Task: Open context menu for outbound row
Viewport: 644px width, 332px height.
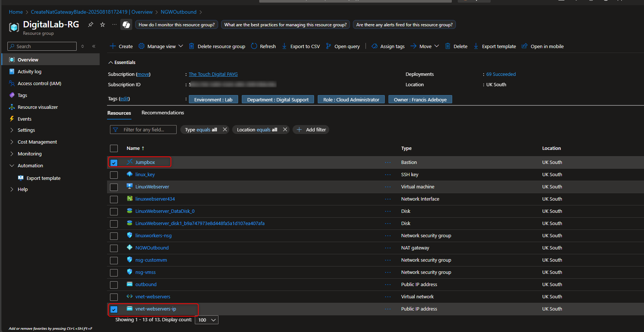Action: (x=388, y=285)
